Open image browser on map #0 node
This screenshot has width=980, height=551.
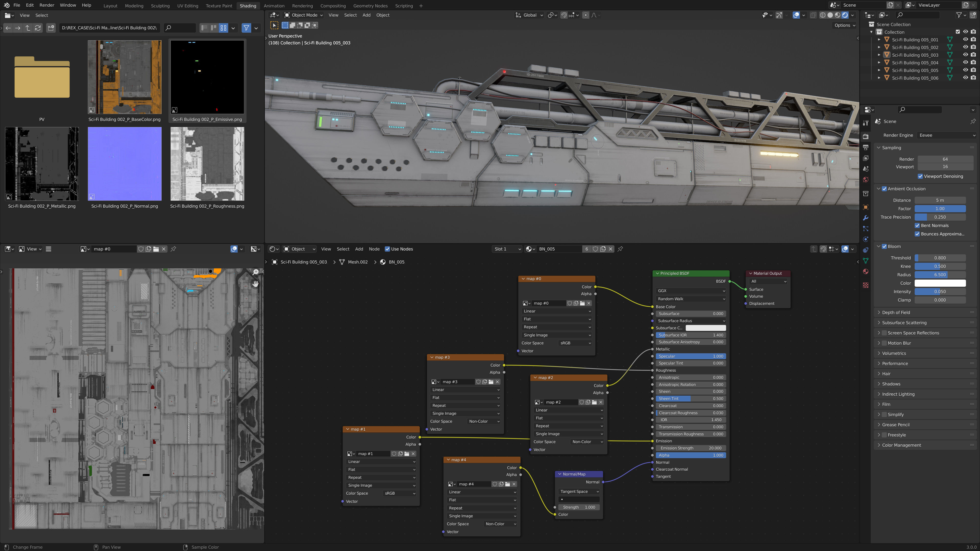[x=527, y=303]
